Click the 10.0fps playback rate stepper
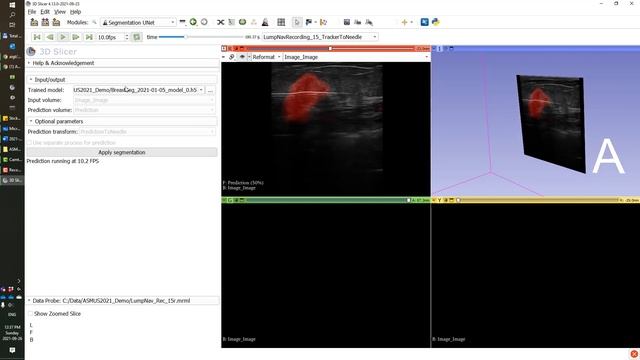Viewport: 640px width, 360px height. 126,37
